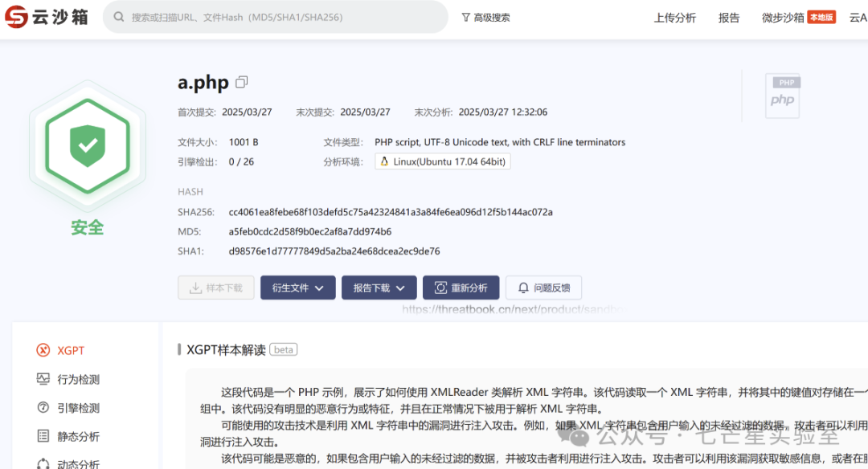Open the 高级搜索 advanced search filter
868x469 pixels.
point(485,17)
